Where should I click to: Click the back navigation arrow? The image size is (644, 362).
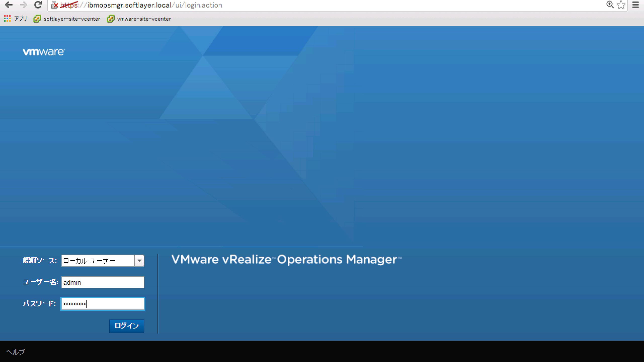(x=9, y=5)
